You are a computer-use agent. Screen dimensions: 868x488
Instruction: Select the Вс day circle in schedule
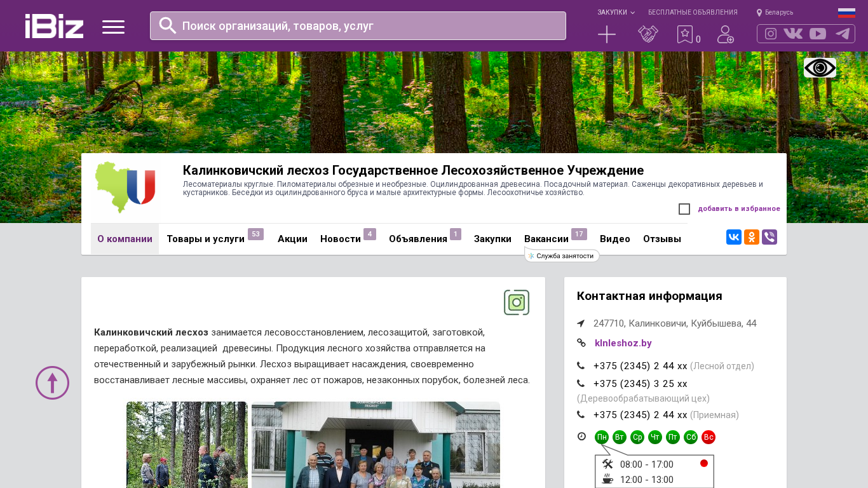click(709, 437)
